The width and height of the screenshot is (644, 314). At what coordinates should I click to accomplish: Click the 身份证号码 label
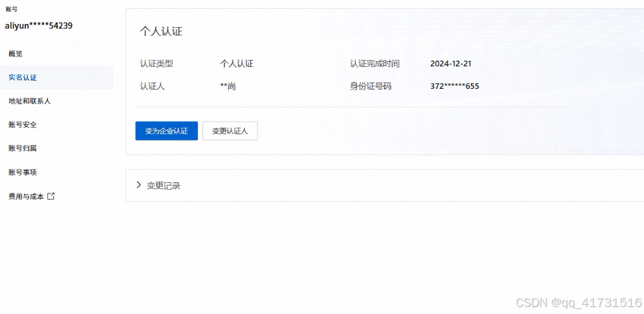click(x=370, y=86)
